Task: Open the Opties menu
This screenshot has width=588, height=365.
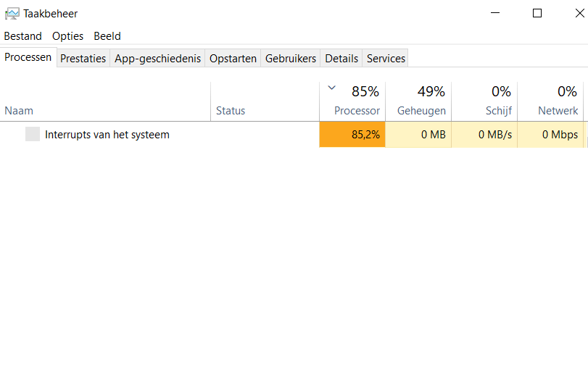Action: [67, 36]
